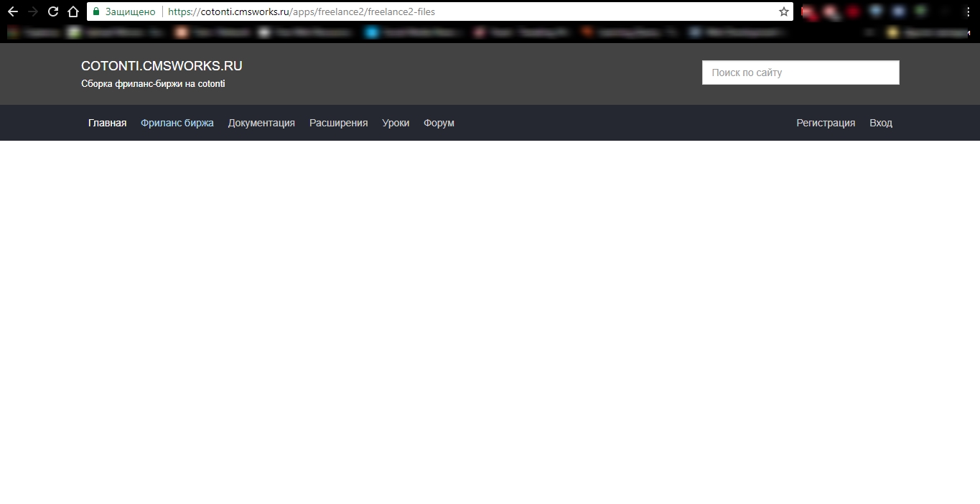Click the Регистрация link
Image resolution: width=980 pixels, height=504 pixels.
coord(826,123)
